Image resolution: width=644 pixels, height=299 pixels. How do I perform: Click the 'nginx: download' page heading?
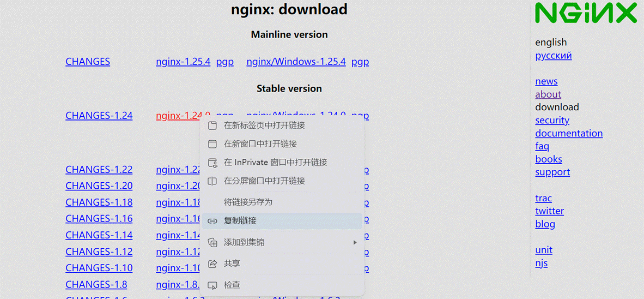(289, 9)
